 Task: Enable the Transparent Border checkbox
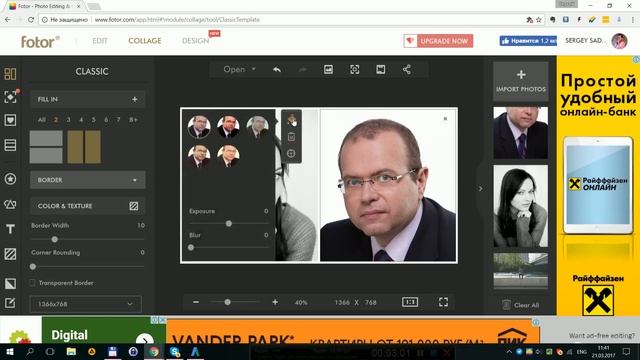click(32, 282)
